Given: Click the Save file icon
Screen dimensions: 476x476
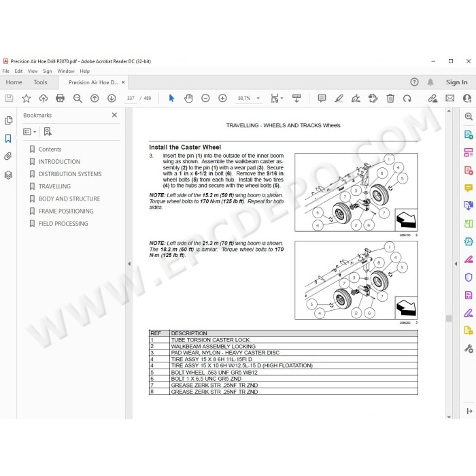Looking at the screenshot, I should click(x=9, y=98).
